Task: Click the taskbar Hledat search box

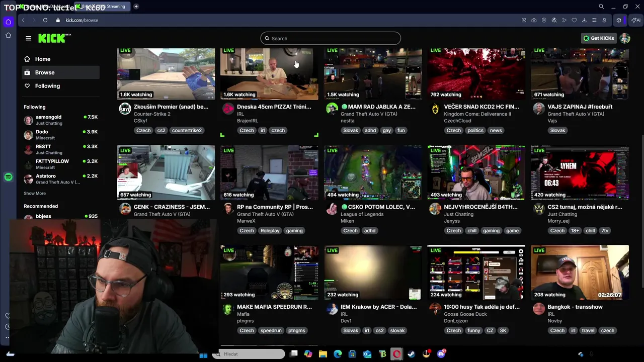Action: 249,354
